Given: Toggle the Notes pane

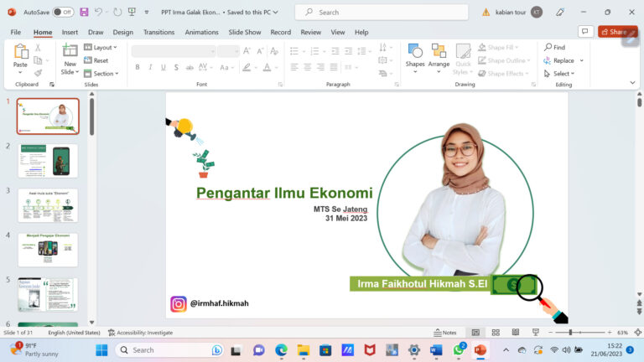Looking at the screenshot, I should click(444, 333).
